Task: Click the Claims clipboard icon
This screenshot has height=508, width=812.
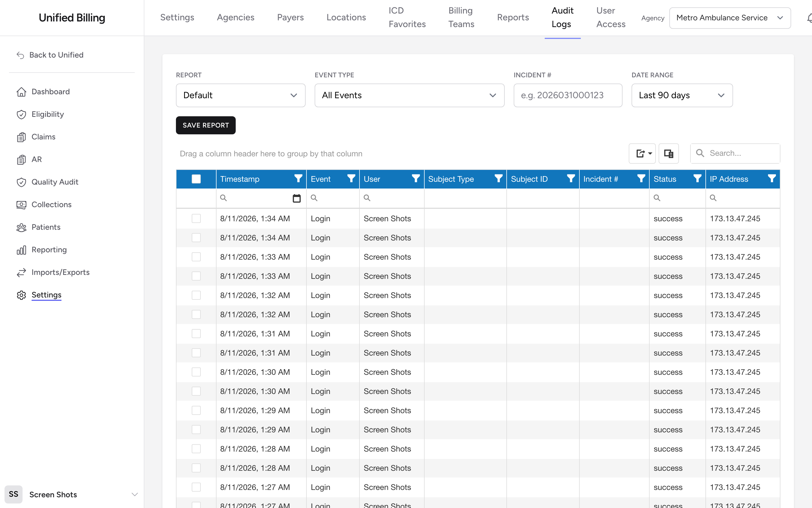Action: [21, 137]
